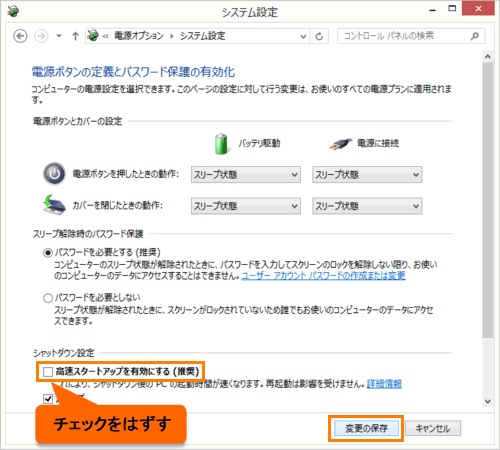Maximize the システム設定 window

click(x=452, y=9)
